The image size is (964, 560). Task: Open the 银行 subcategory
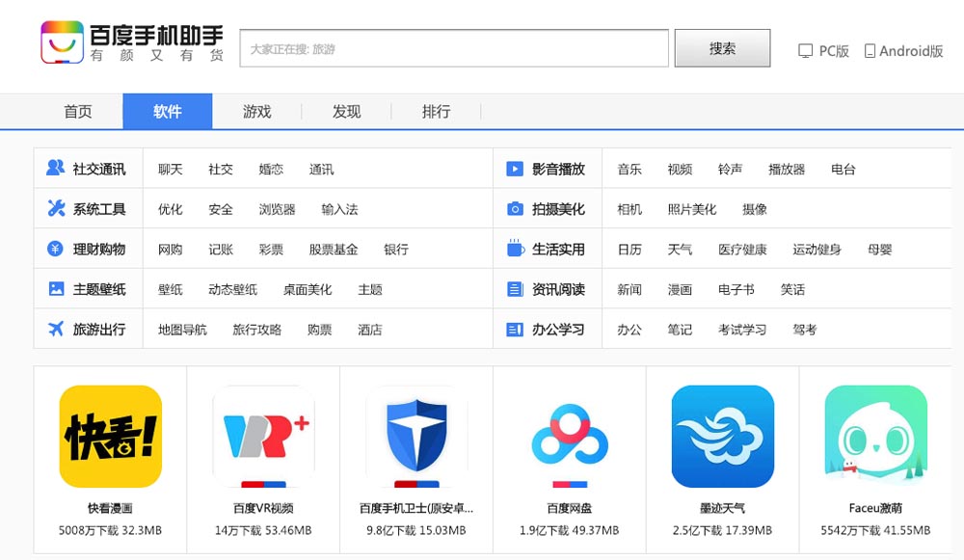396,249
